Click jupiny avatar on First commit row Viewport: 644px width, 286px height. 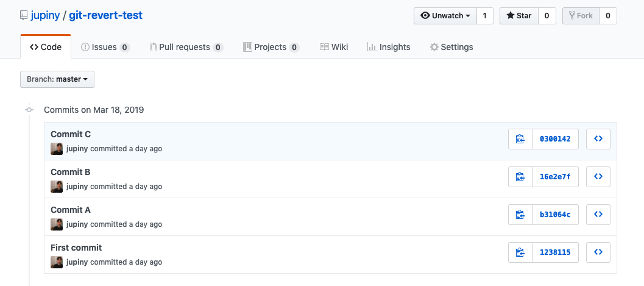pyautogui.click(x=57, y=262)
